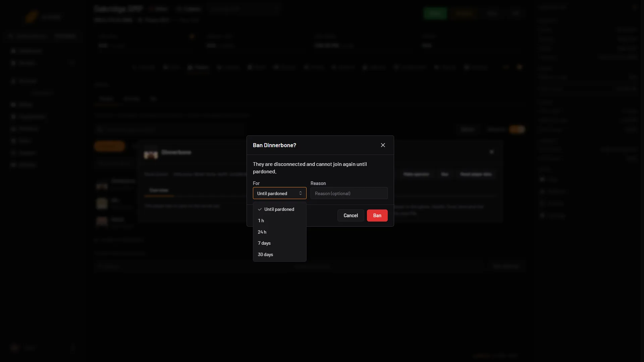
Task: Select Until pardoned option
Action: point(279,209)
